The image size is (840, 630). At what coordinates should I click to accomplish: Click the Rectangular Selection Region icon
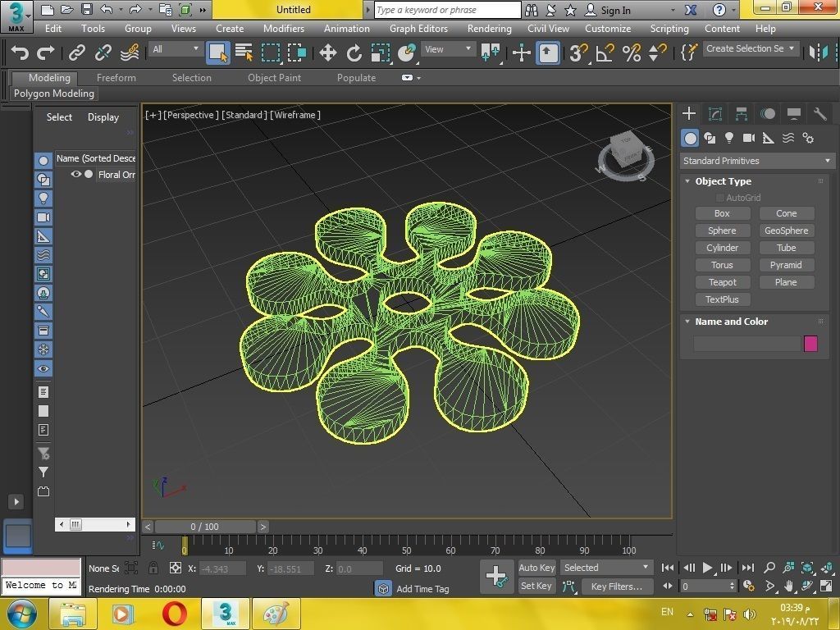[271, 53]
